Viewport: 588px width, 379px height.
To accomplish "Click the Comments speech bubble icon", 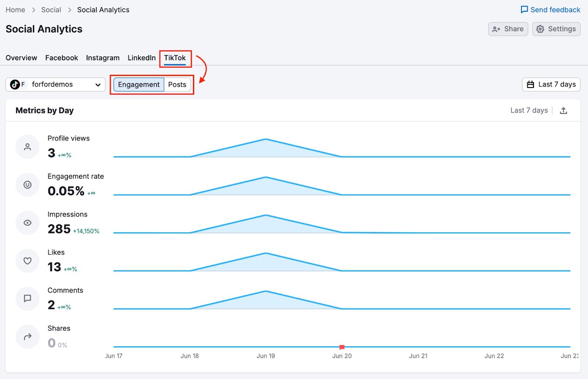I will click(x=27, y=298).
